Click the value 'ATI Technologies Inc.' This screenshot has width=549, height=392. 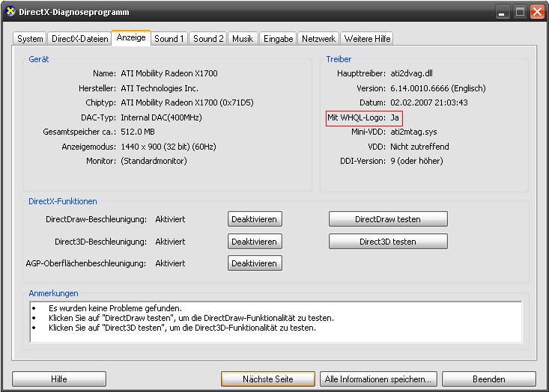point(160,88)
